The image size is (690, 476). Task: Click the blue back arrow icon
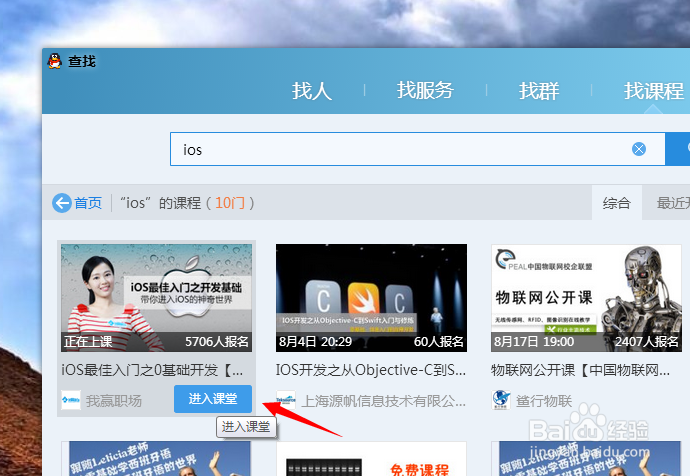(62, 203)
